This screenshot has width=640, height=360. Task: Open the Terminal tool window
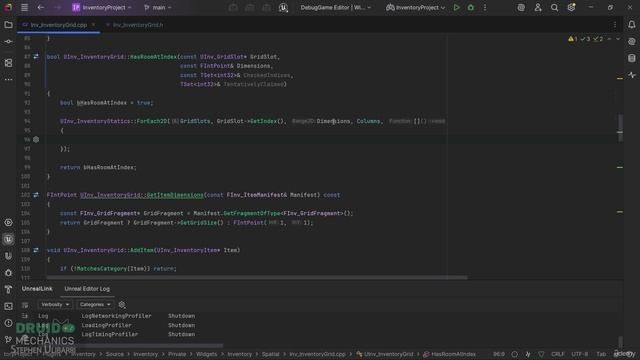tap(8, 306)
